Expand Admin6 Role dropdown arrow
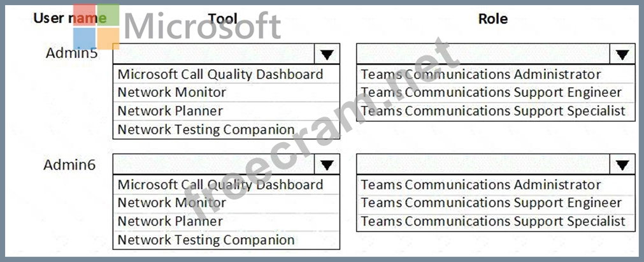This screenshot has height=262, width=644. point(622,164)
